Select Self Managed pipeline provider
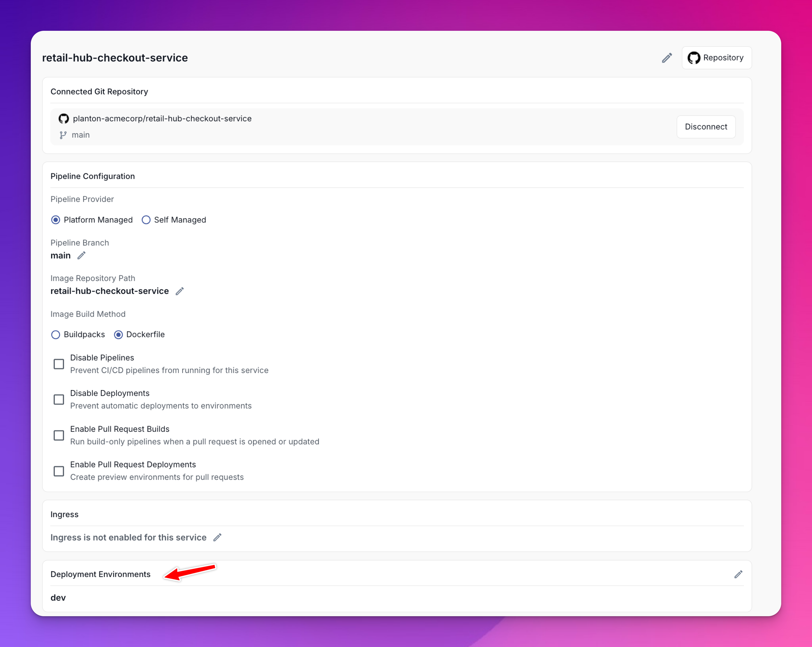The width and height of the screenshot is (812, 647). tap(146, 220)
